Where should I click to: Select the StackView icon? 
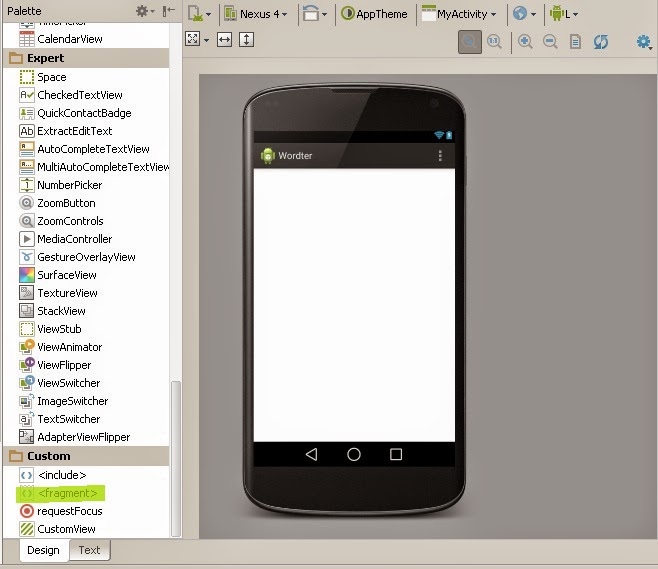click(x=27, y=311)
